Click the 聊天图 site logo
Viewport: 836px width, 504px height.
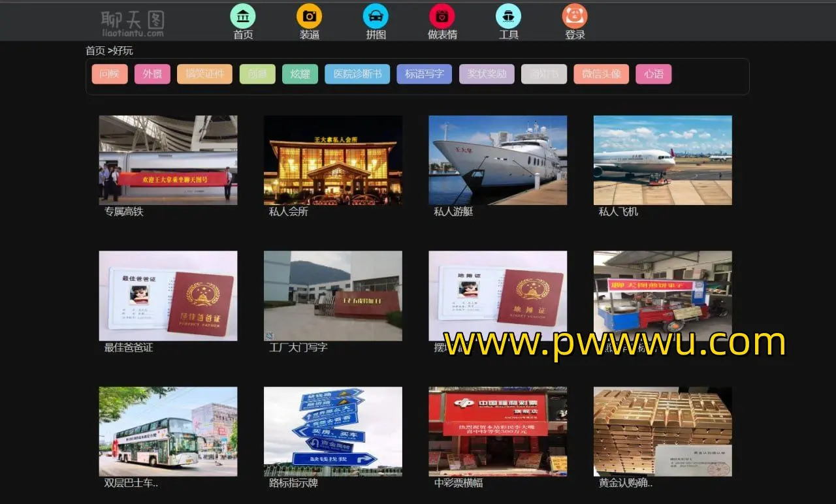(133, 23)
